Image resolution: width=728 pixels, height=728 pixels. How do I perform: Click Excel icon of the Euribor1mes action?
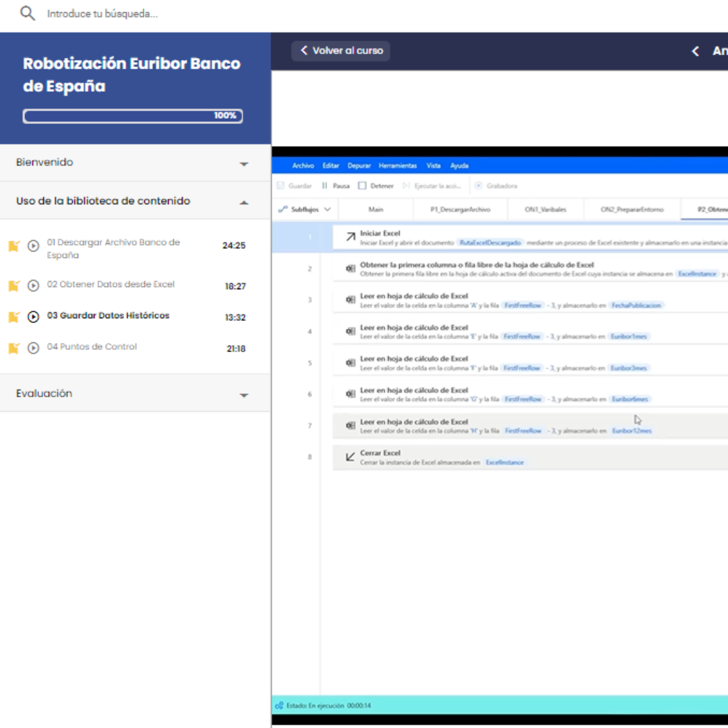(351, 331)
